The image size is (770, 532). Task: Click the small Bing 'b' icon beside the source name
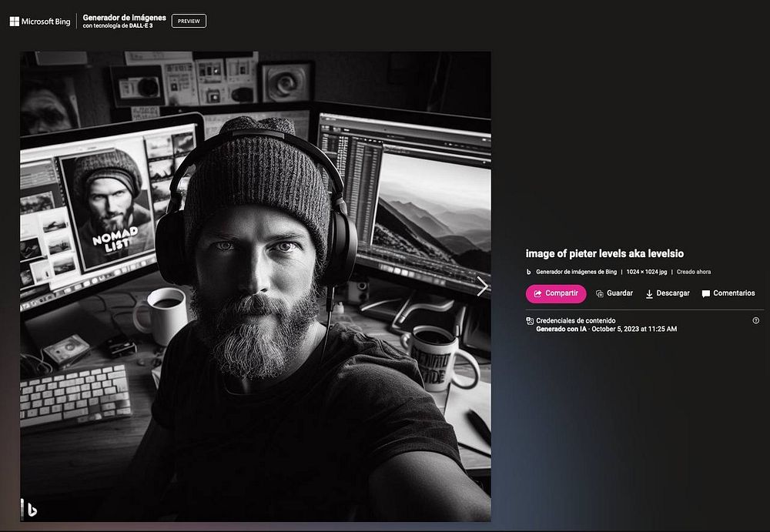click(x=529, y=272)
